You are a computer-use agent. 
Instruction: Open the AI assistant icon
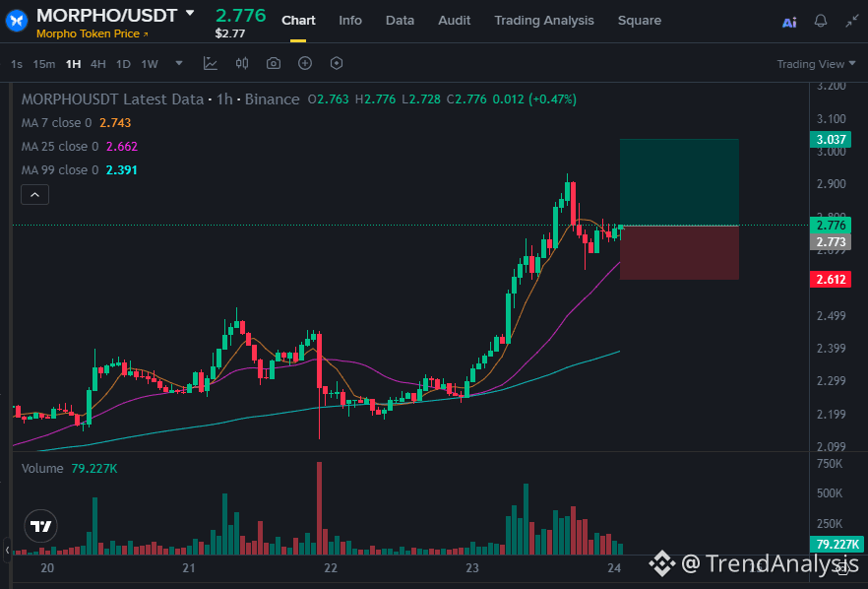click(789, 23)
